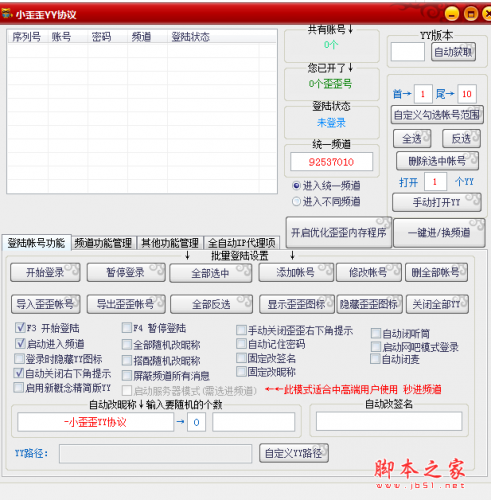The width and height of the screenshot is (491, 500).
Task: Uncheck the F3 开始登陆 checkbox
Action: point(20,328)
